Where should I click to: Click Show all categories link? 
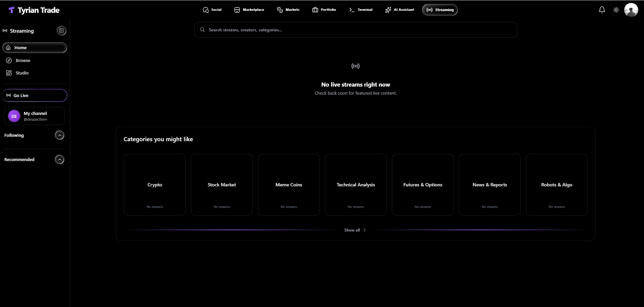pyautogui.click(x=355, y=230)
